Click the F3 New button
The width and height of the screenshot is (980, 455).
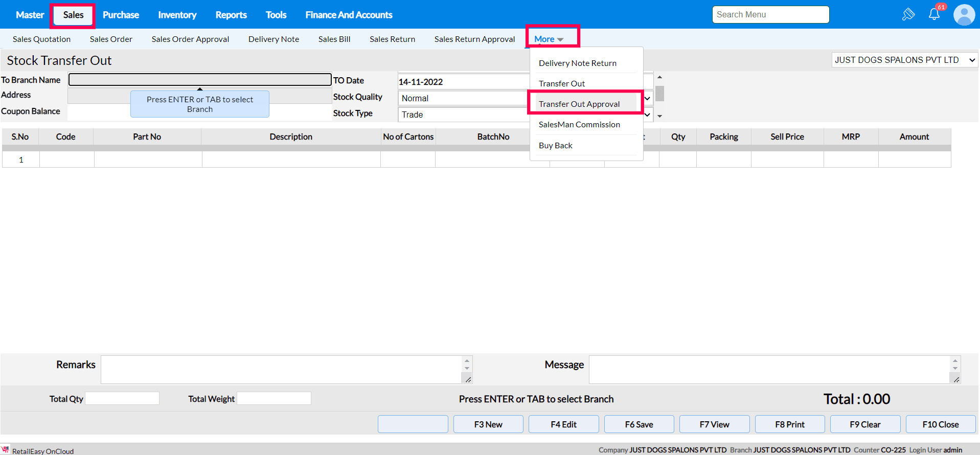click(488, 424)
